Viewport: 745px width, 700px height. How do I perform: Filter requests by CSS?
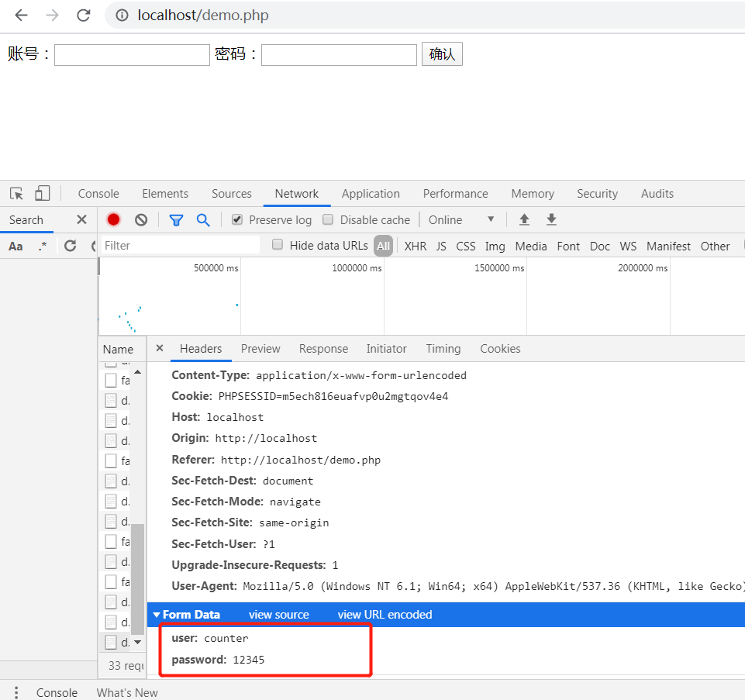click(466, 247)
